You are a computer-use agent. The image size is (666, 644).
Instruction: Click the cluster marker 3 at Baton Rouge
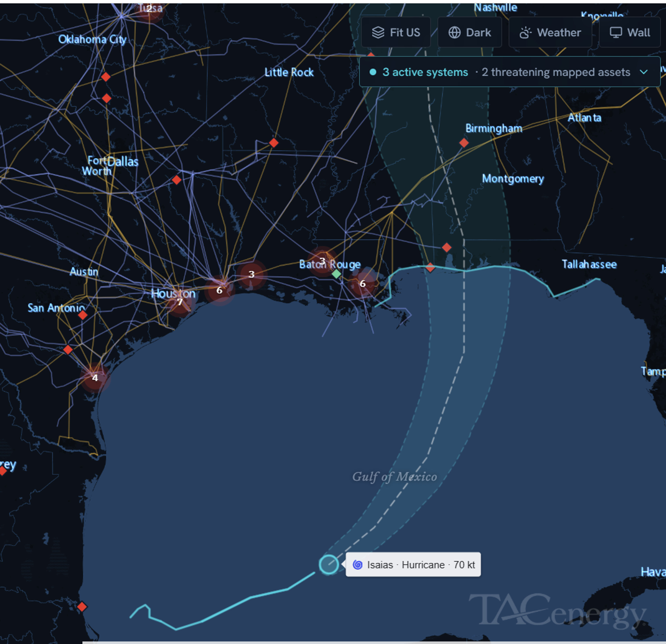322,261
